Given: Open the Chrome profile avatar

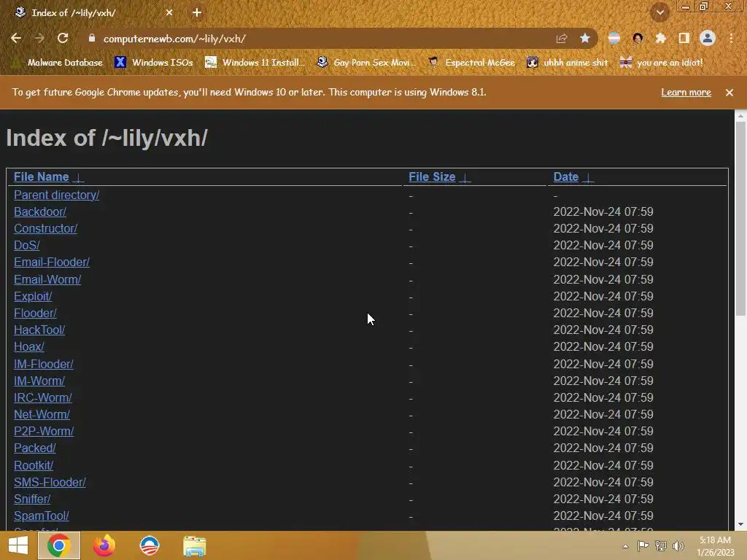Looking at the screenshot, I should click(x=708, y=39).
